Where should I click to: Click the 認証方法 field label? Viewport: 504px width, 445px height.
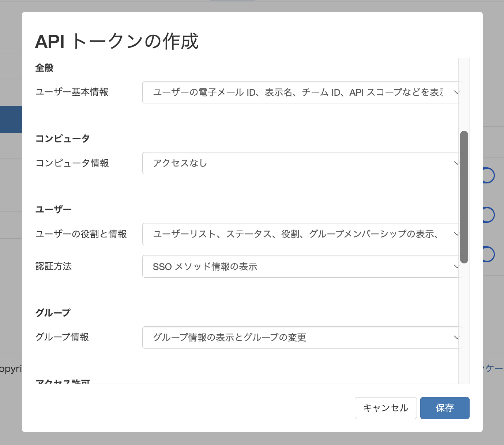click(53, 266)
